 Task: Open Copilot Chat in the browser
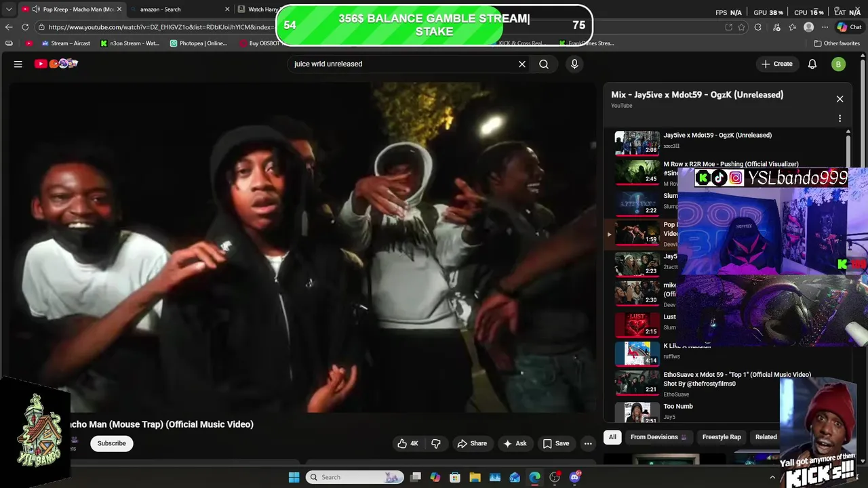[x=849, y=27]
